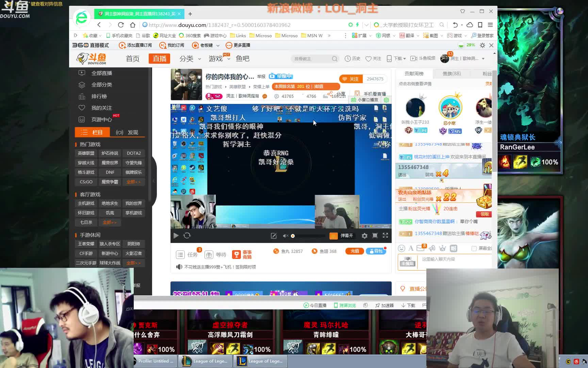Show more bookmarks with the chevron
Image resolution: width=588 pixels, height=368 pixels.
(x=329, y=35)
